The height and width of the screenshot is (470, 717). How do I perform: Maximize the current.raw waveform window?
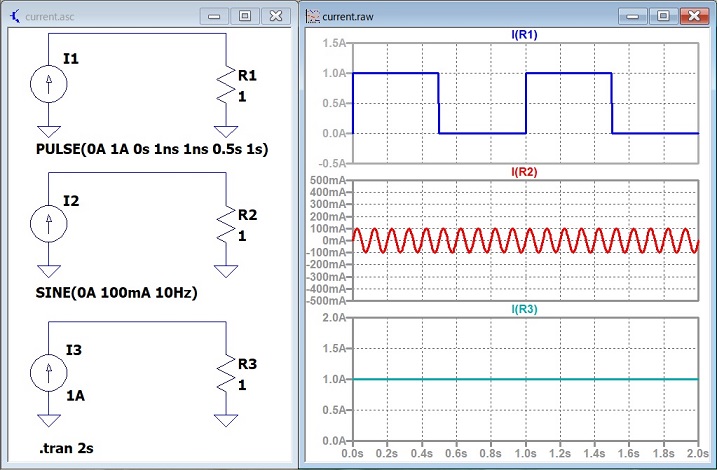click(x=663, y=16)
